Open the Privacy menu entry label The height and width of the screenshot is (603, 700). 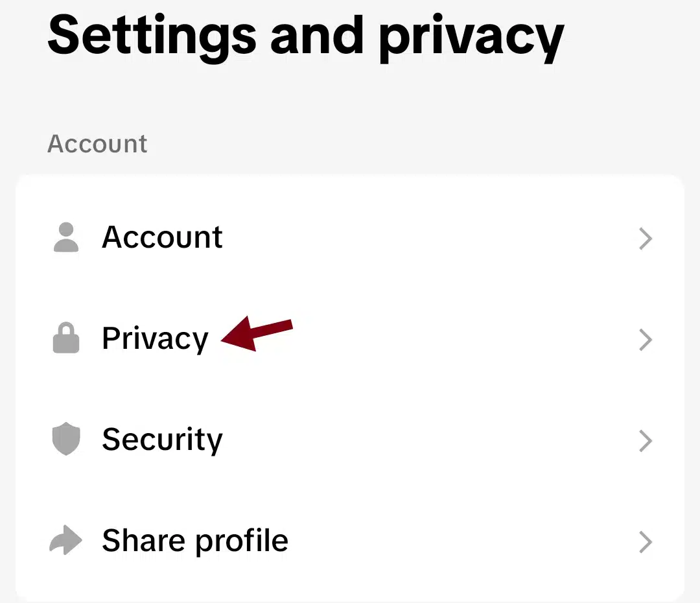pyautogui.click(x=155, y=339)
